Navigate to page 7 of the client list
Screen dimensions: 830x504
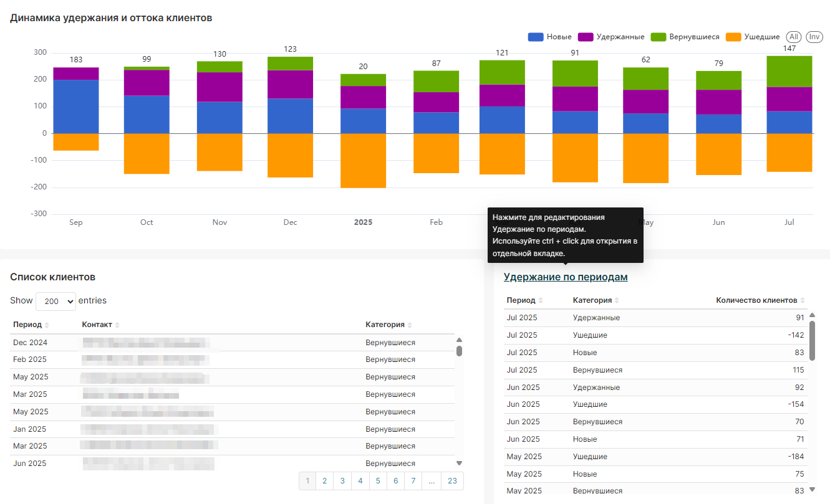click(413, 481)
